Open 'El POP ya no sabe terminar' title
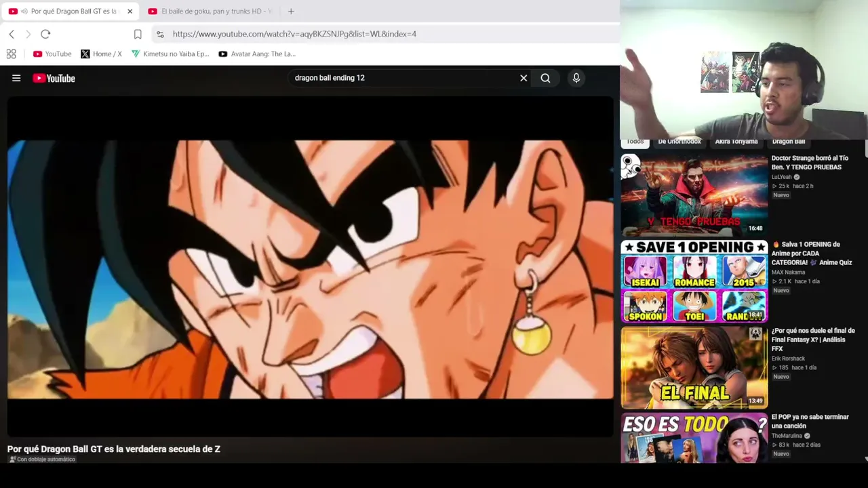The height and width of the screenshot is (488, 868). point(810,422)
